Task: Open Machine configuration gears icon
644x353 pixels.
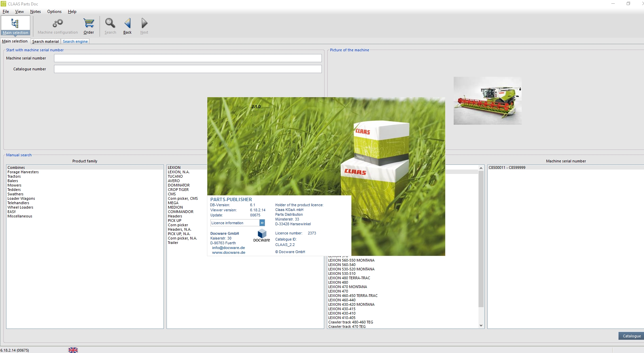Action: coord(57,26)
